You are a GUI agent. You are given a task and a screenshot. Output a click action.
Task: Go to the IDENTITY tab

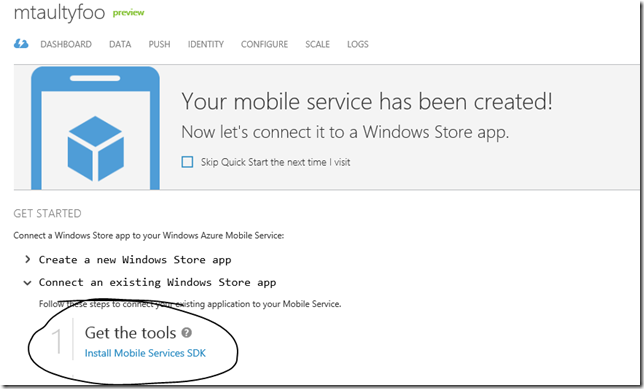click(x=206, y=44)
